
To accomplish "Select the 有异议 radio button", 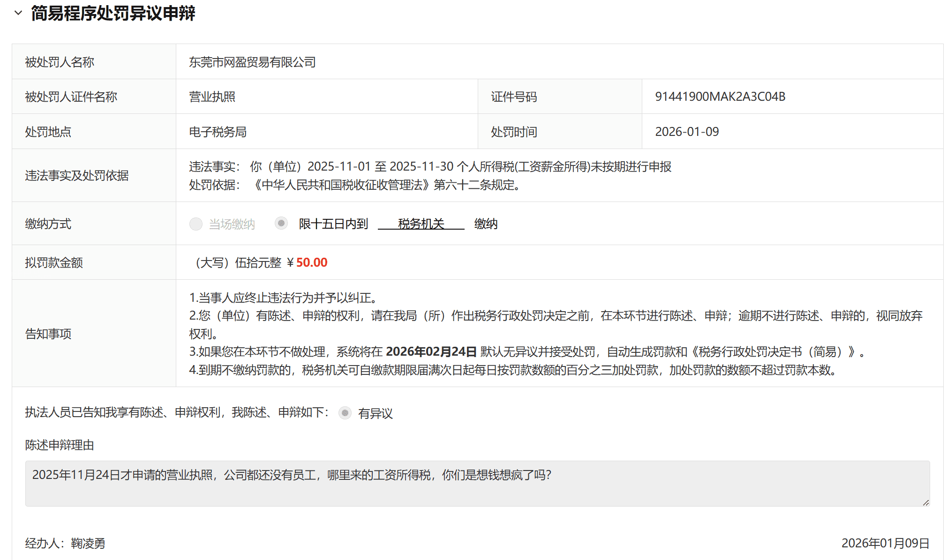I will [345, 413].
